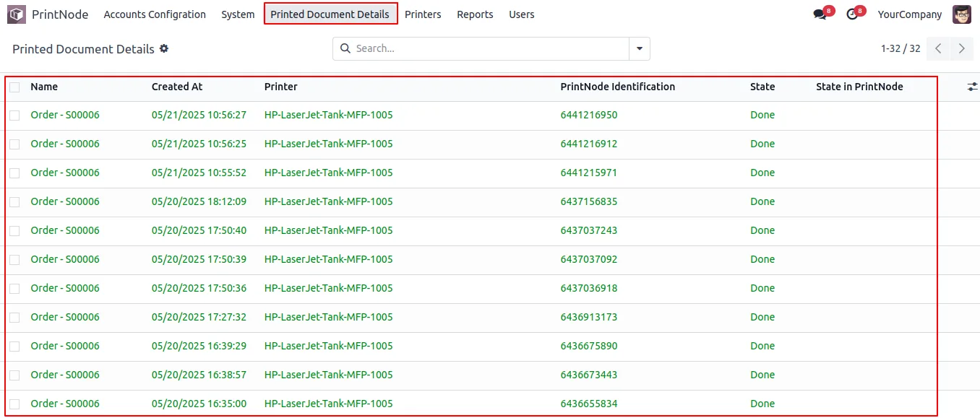Go to the next page arrow
Viewport: 980px width, 418px height.
(961, 48)
